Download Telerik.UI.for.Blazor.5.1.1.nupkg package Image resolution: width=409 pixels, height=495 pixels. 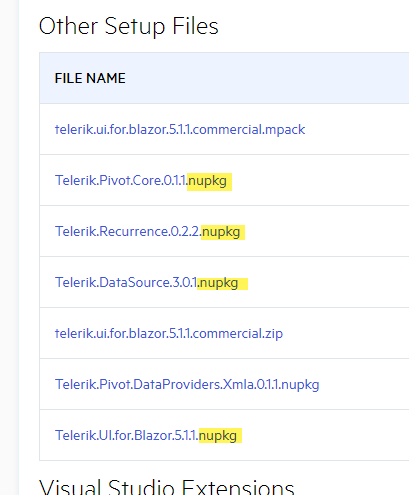pyautogui.click(x=146, y=435)
